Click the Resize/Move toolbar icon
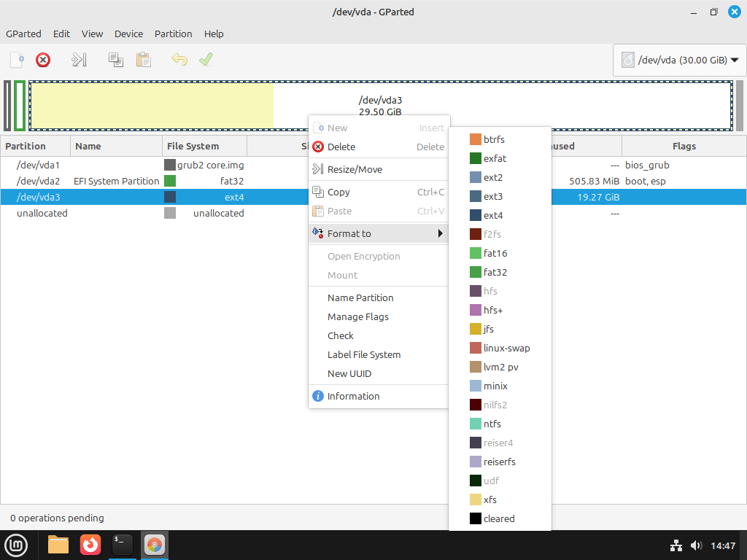747x560 pixels. (79, 60)
